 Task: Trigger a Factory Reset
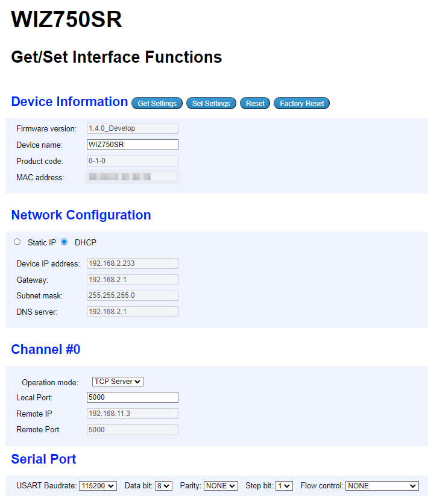301,103
